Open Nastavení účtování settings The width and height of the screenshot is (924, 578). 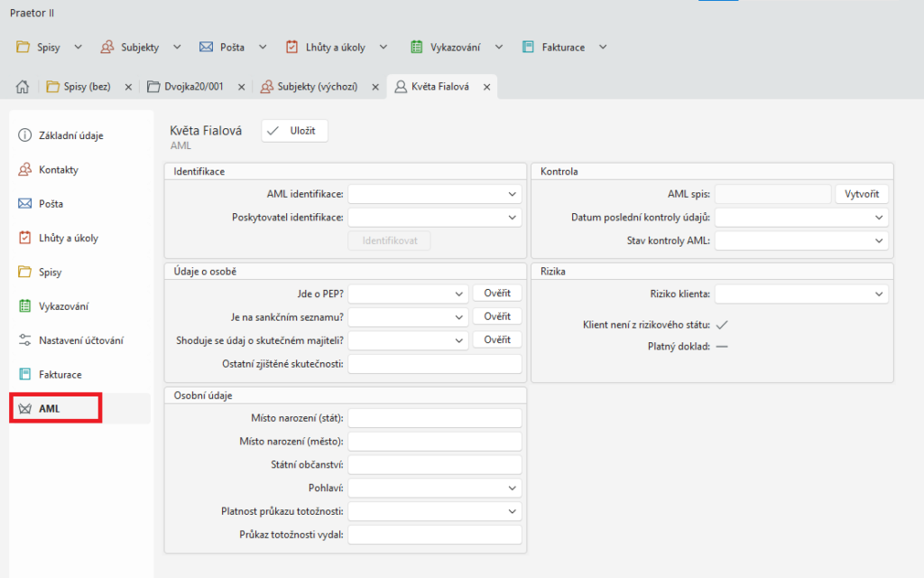(80, 340)
